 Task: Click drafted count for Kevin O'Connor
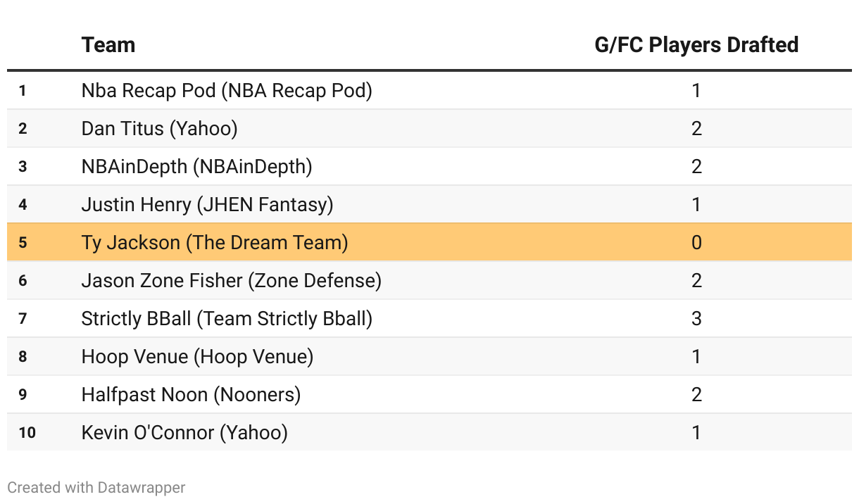coord(696,432)
